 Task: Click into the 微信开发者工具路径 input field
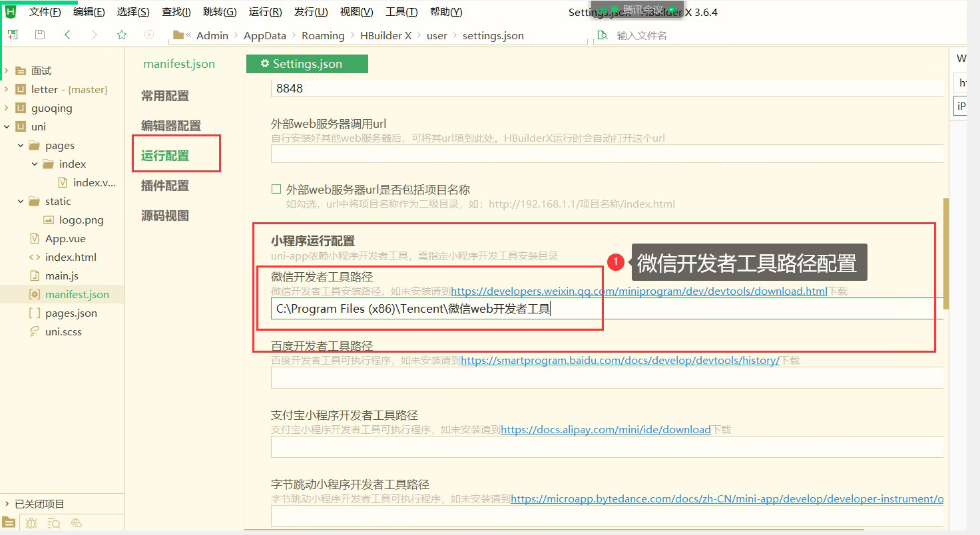607,309
